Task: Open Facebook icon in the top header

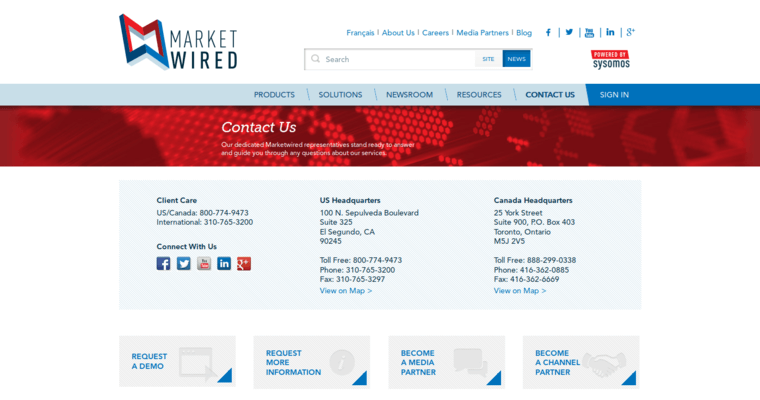Action: point(548,32)
